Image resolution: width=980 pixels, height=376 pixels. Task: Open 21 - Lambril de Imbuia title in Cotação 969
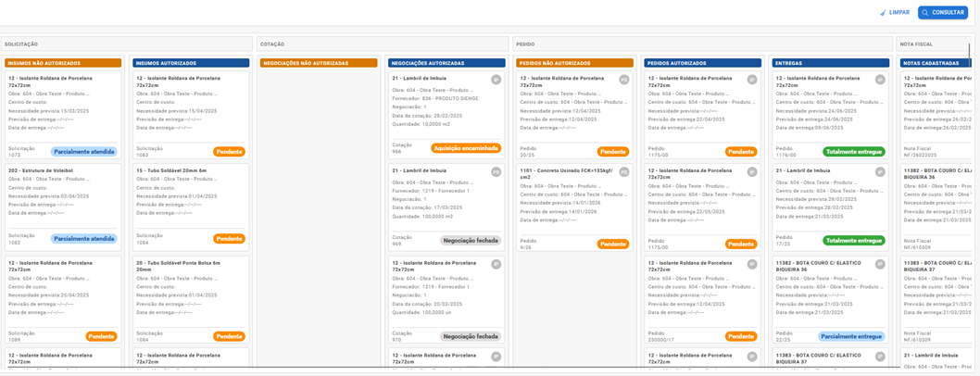pos(419,170)
